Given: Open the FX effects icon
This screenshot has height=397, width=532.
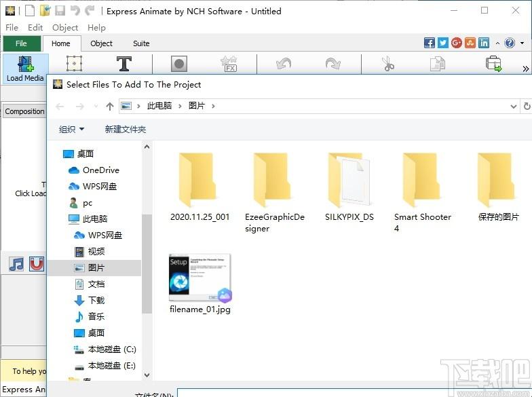Looking at the screenshot, I should click(229, 64).
